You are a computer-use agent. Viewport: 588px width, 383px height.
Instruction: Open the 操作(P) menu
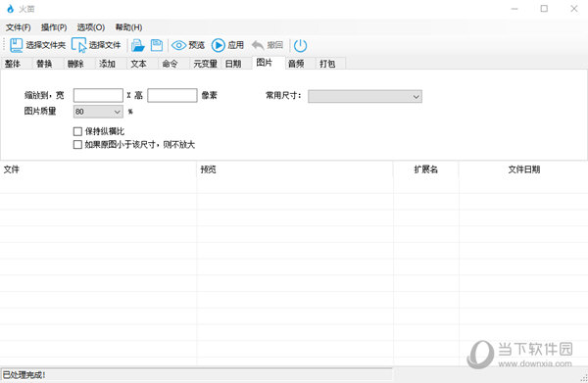pos(54,27)
